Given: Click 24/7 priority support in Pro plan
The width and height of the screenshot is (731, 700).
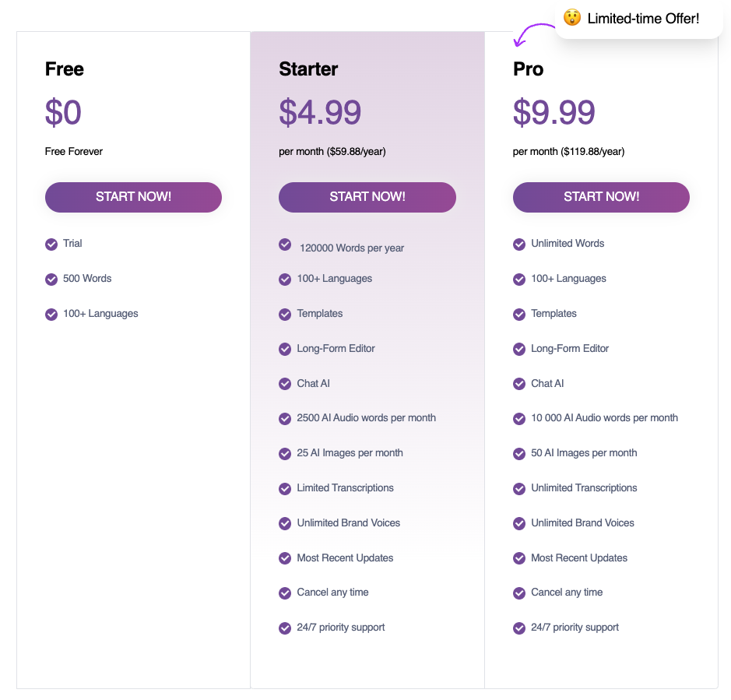Looking at the screenshot, I should 575,628.
